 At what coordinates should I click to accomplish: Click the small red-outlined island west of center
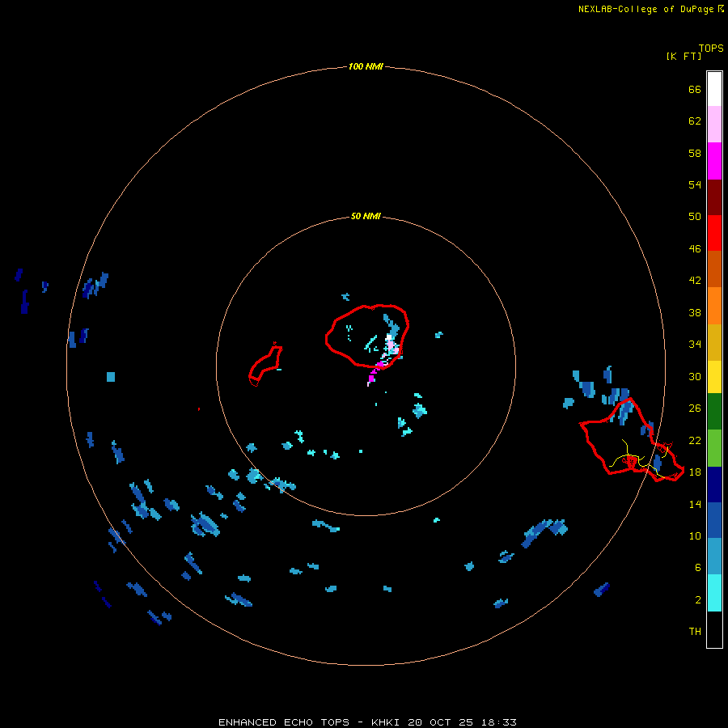click(x=265, y=365)
